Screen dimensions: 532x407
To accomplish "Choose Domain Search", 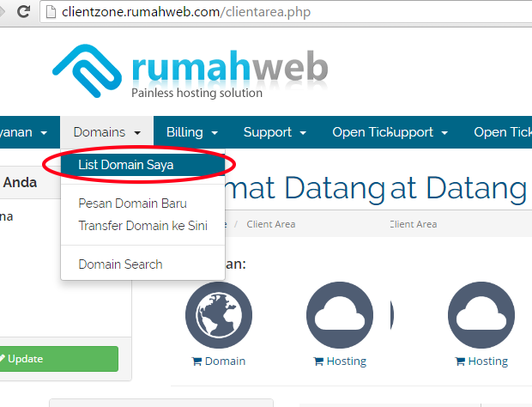I will point(120,264).
